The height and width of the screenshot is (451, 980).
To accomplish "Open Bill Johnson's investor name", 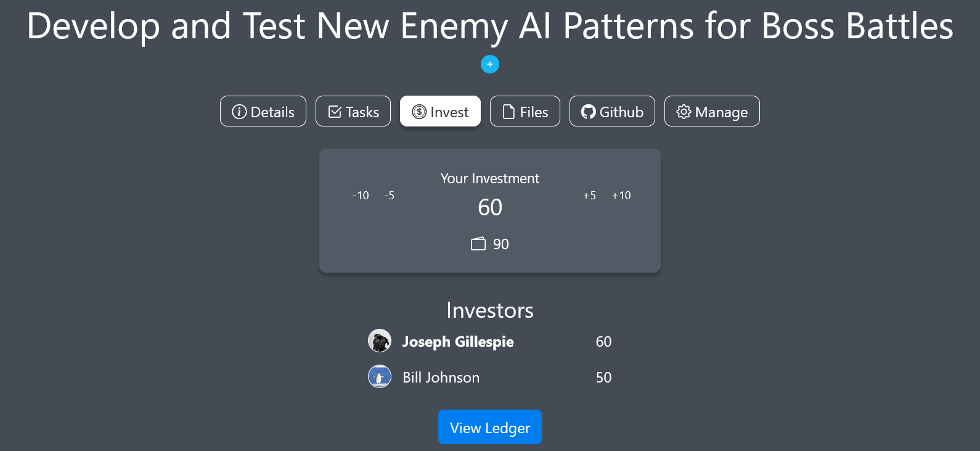I will pyautogui.click(x=441, y=378).
